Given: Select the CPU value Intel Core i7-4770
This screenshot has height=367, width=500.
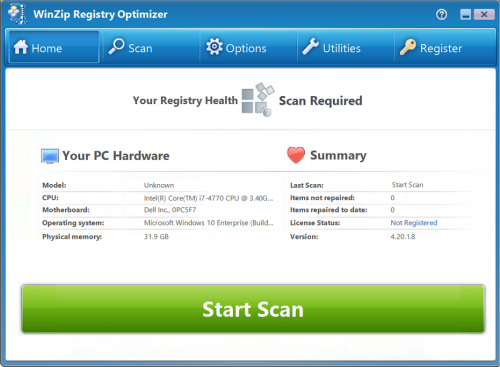Looking at the screenshot, I should coord(208,198).
